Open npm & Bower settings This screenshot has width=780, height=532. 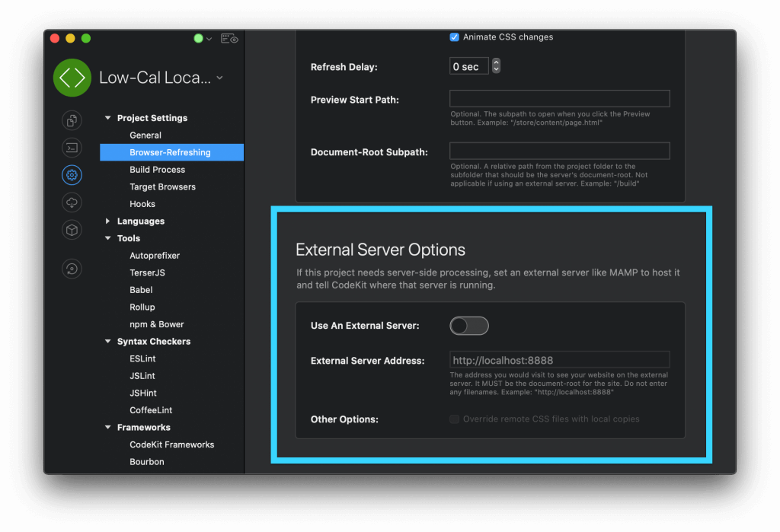pos(157,324)
